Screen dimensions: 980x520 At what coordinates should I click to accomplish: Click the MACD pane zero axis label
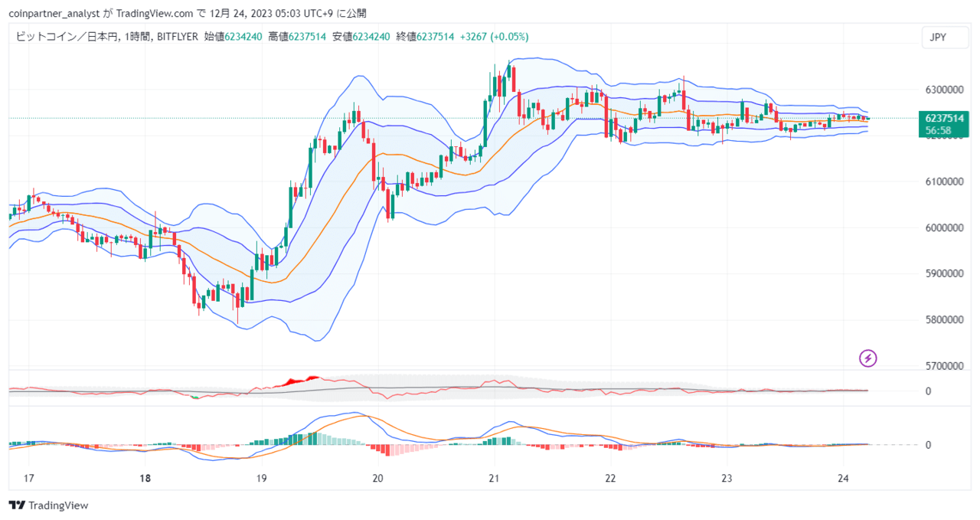tap(928, 445)
